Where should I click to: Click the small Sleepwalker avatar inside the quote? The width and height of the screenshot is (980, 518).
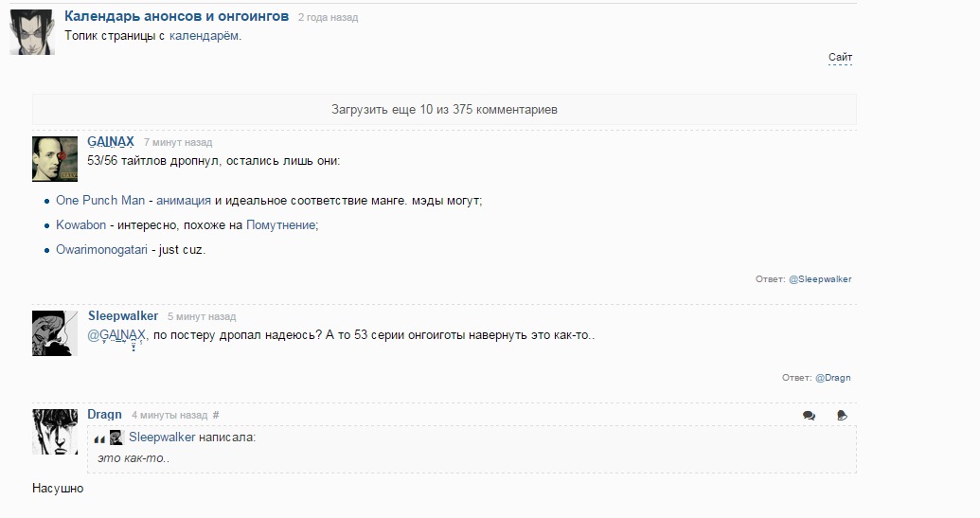coord(116,438)
